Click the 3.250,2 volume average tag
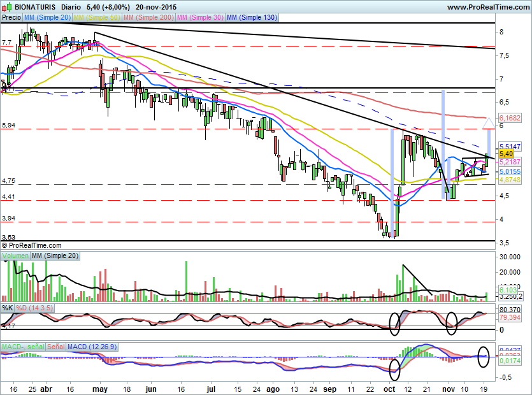 511,297
